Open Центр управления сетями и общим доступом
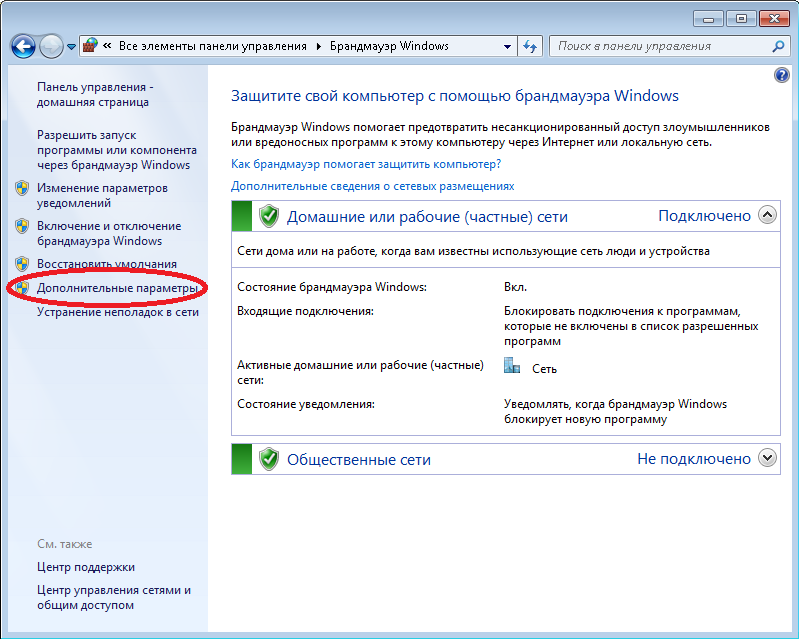 114,597
